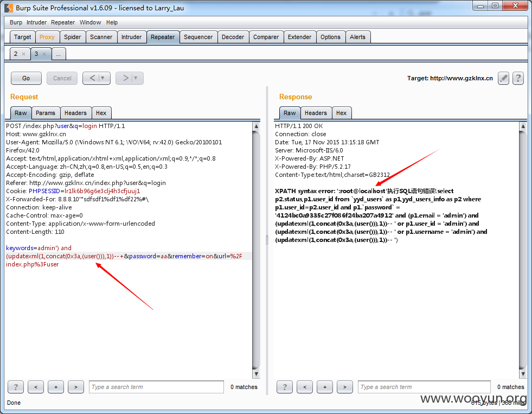Switch to the Target tab
Screen dimensions: 532x414
(22, 37)
